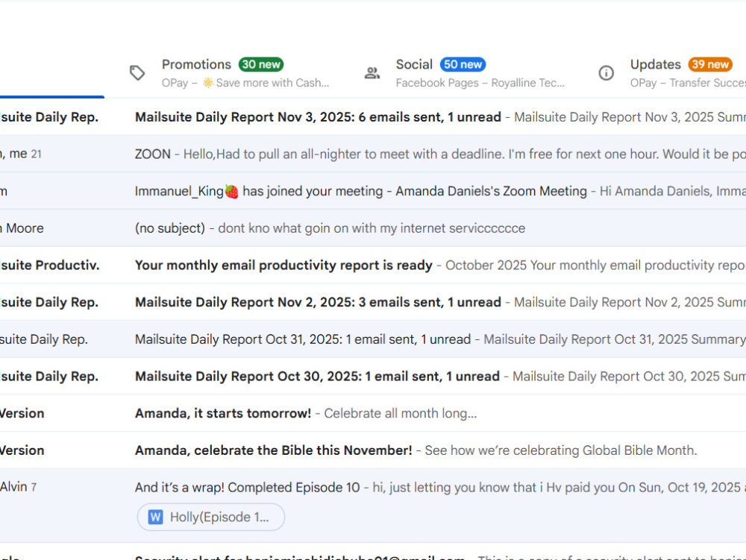Open Your monthly email productivity report email
The width and height of the screenshot is (746, 560).
pyautogui.click(x=373, y=265)
